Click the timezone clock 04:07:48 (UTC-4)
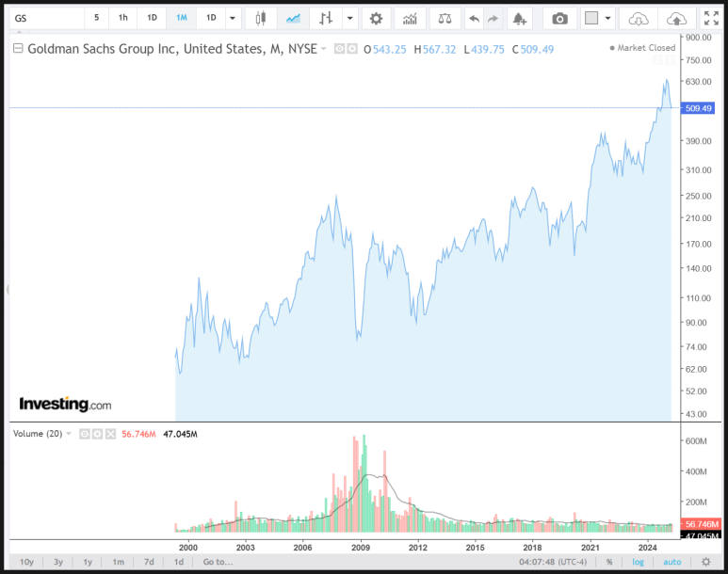 click(553, 562)
